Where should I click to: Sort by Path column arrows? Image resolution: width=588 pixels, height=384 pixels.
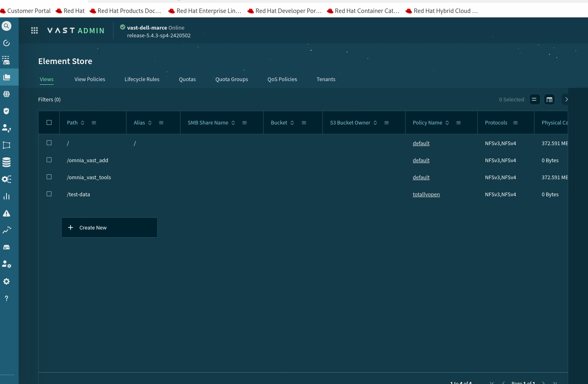(x=82, y=122)
